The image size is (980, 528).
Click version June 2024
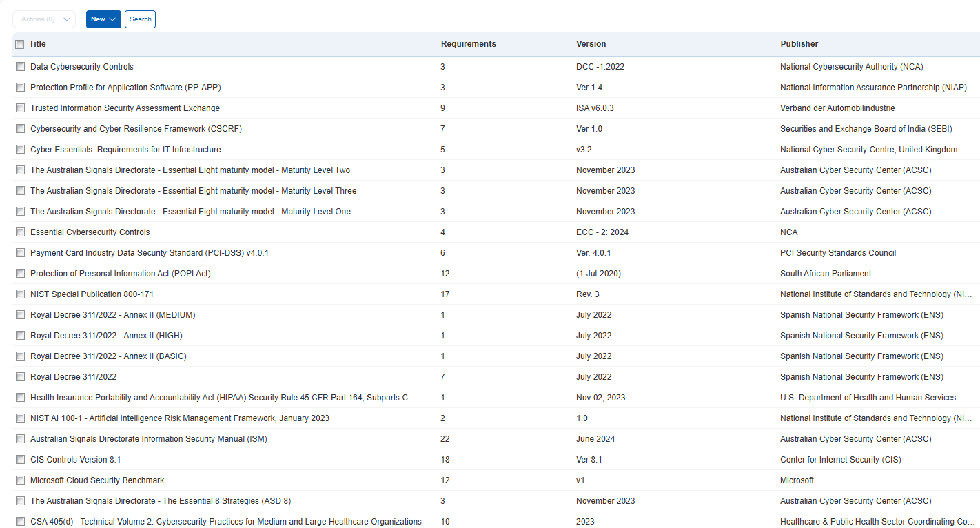click(x=595, y=439)
